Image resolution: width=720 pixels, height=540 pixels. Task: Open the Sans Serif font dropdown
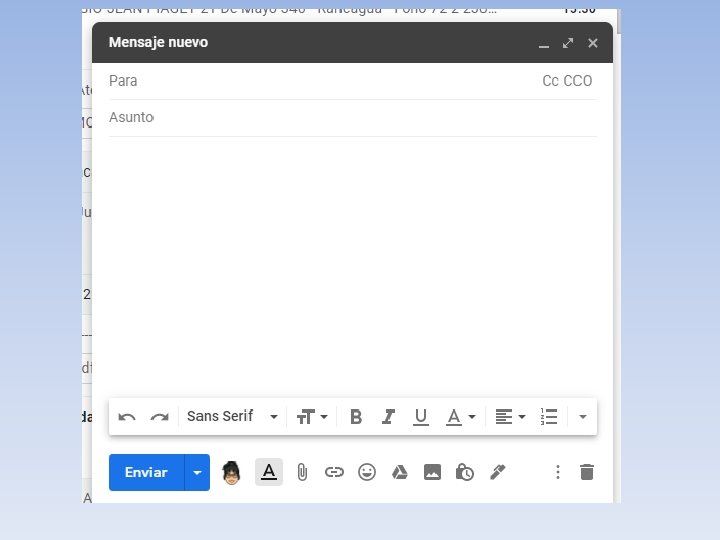pyautogui.click(x=232, y=416)
